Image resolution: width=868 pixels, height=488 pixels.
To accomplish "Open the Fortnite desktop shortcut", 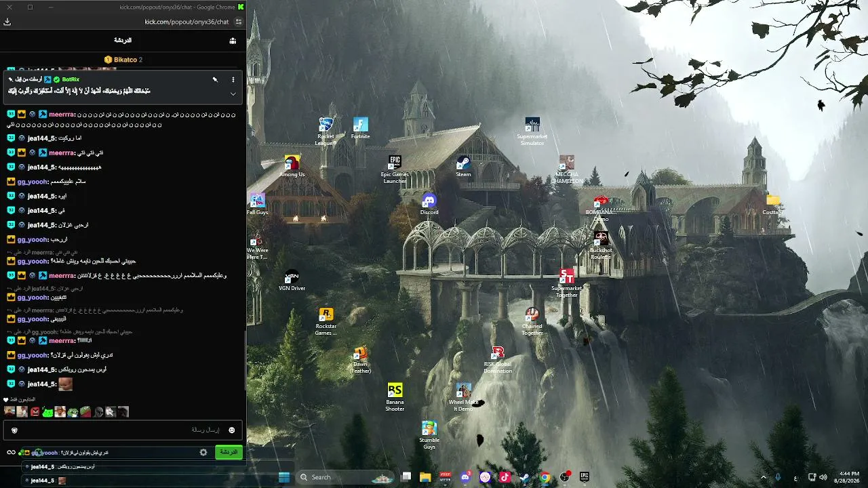I will click(x=361, y=128).
